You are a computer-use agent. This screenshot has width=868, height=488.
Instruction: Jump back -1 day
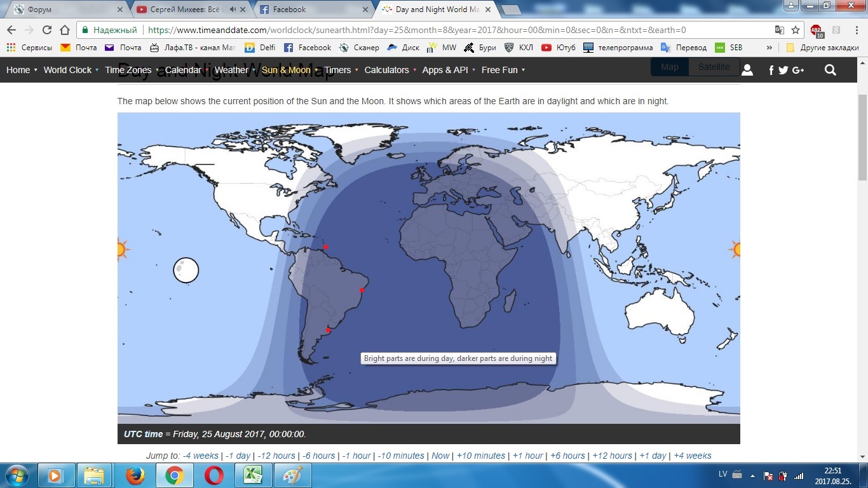tap(238, 456)
